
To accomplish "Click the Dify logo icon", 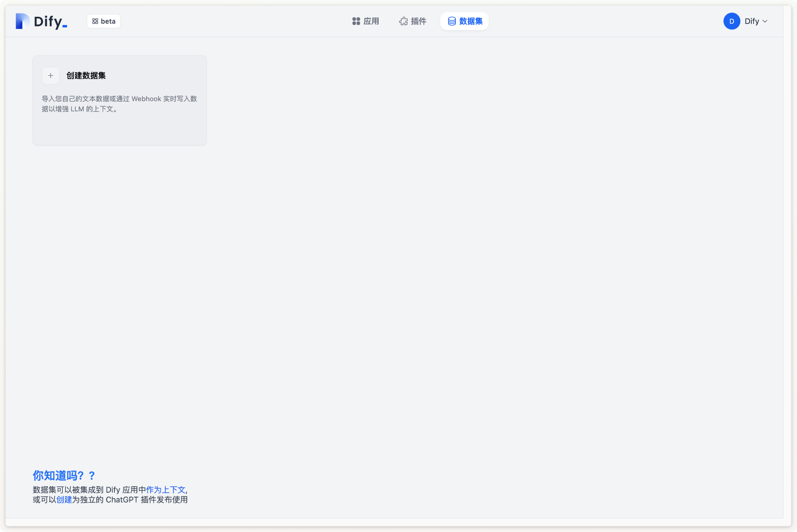I will 22,21.
